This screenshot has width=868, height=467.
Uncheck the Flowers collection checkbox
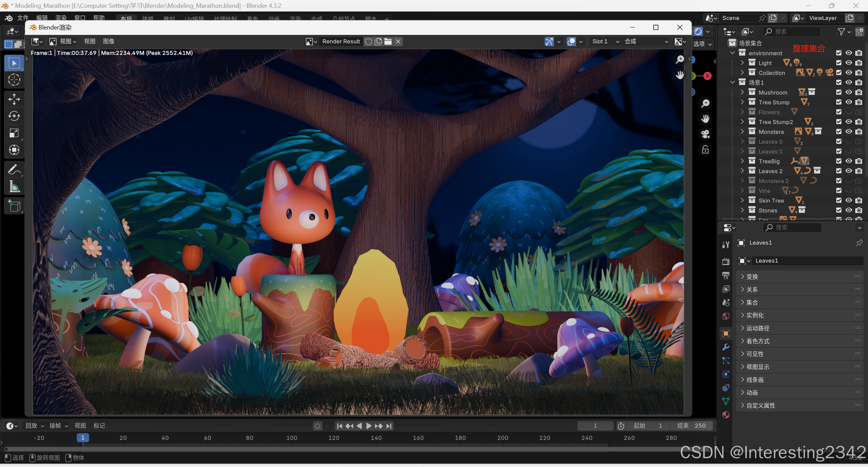tap(839, 112)
